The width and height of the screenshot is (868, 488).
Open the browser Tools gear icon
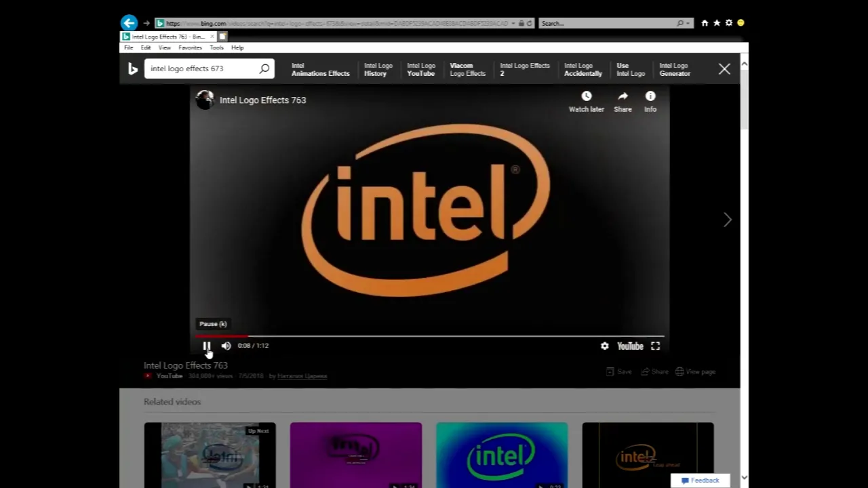729,23
